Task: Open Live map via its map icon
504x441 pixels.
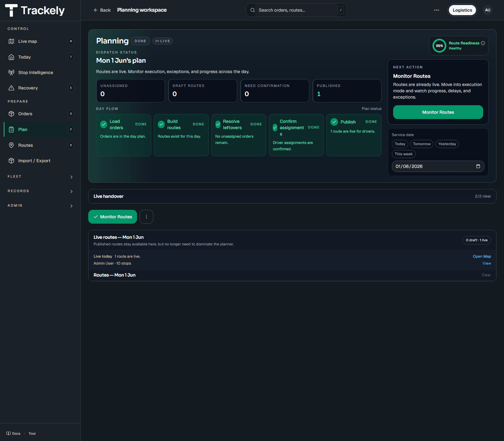Action: (x=11, y=41)
